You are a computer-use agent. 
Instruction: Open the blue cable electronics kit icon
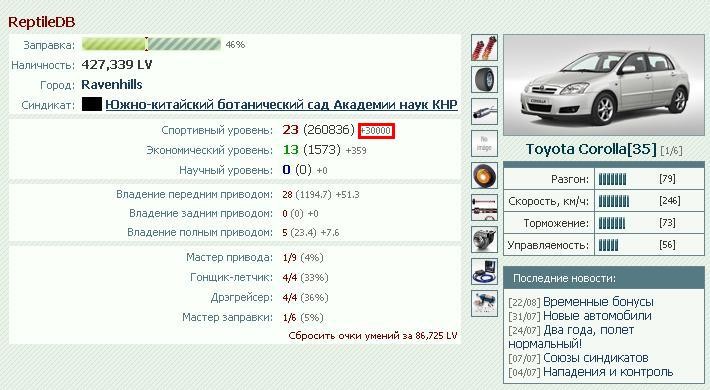click(484, 271)
